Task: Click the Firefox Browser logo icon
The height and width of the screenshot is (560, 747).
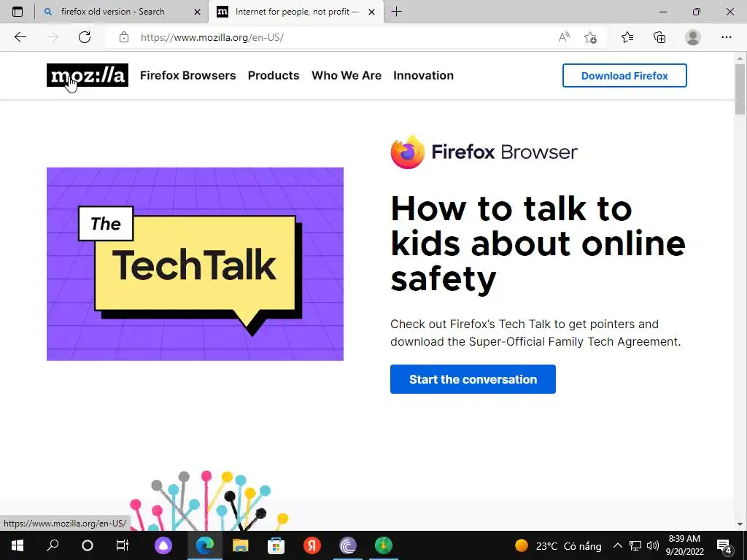Action: 407,152
